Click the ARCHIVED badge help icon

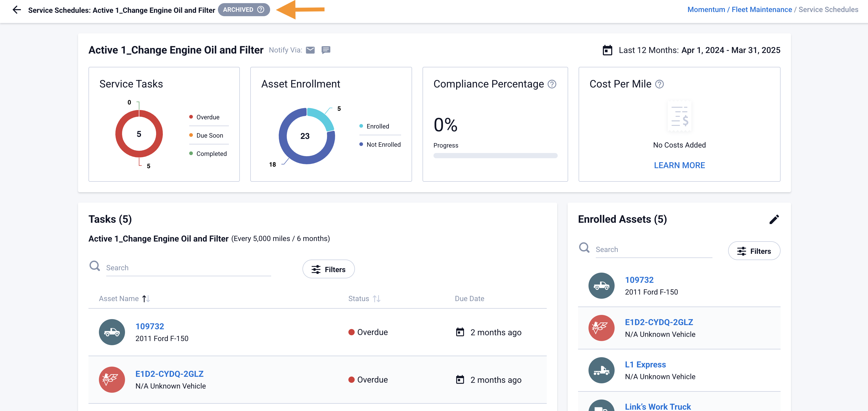(260, 9)
